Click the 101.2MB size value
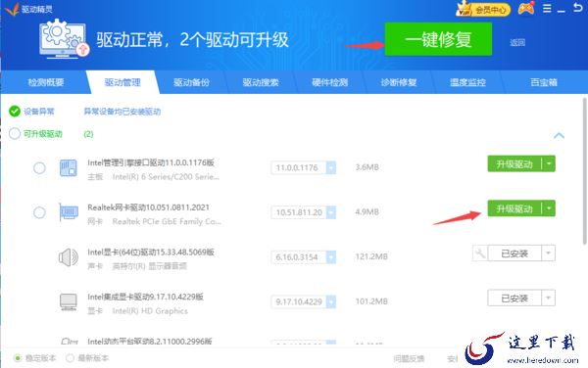 [371, 301]
